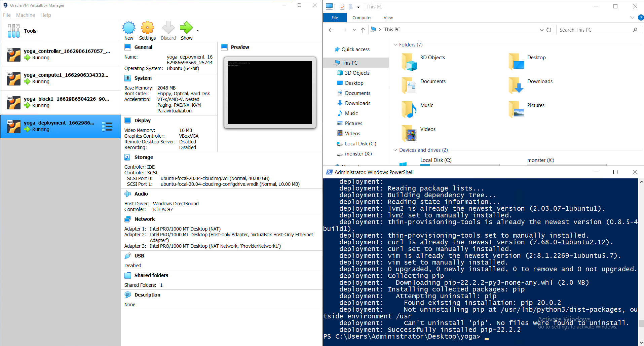
Task: Open the dropdown arrow beside Show
Action: (198, 31)
